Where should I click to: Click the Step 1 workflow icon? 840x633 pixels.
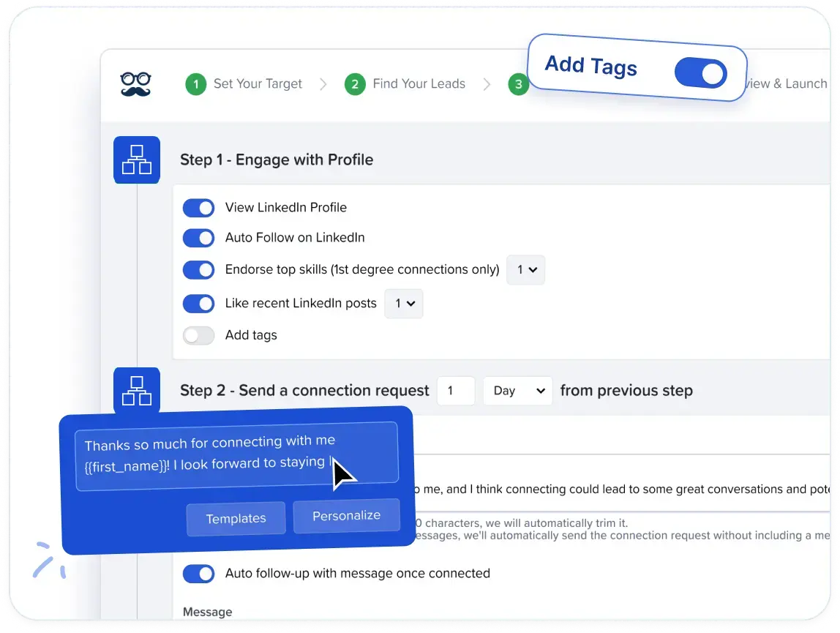pos(137,160)
